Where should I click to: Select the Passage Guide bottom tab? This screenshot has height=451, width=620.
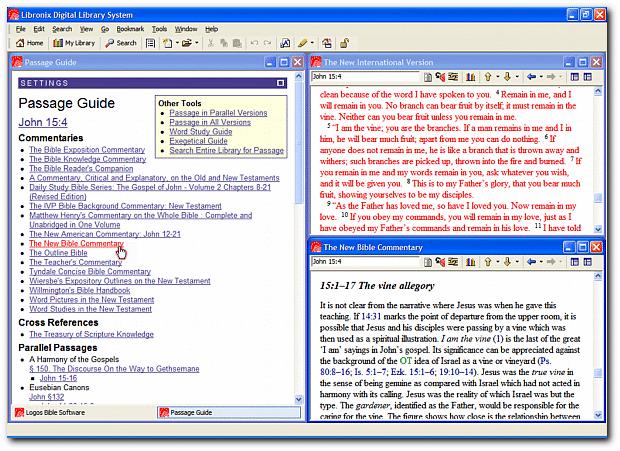coord(229,413)
